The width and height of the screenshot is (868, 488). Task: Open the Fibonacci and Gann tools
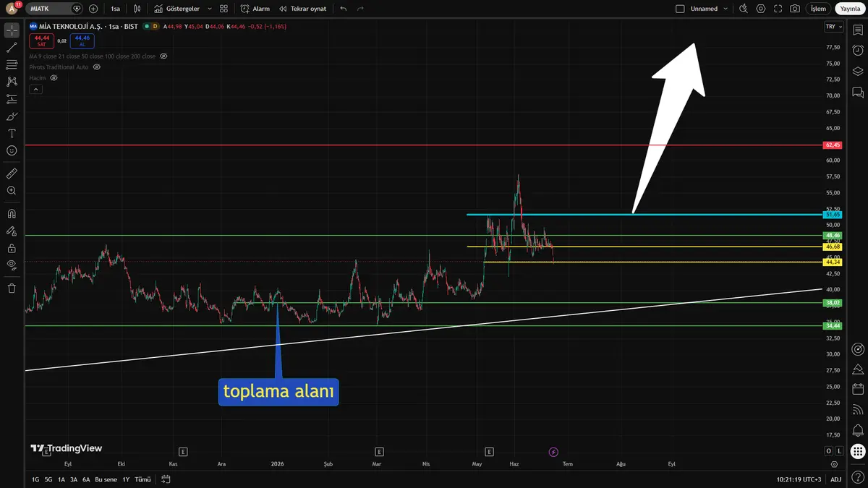click(x=12, y=65)
